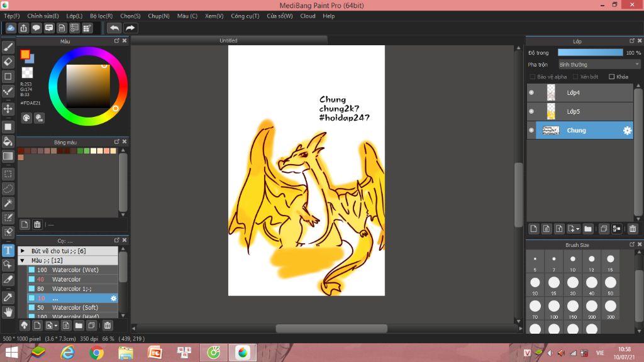Toggle visibility of Lớp4 layer
The width and height of the screenshot is (644, 362).
[x=531, y=93]
